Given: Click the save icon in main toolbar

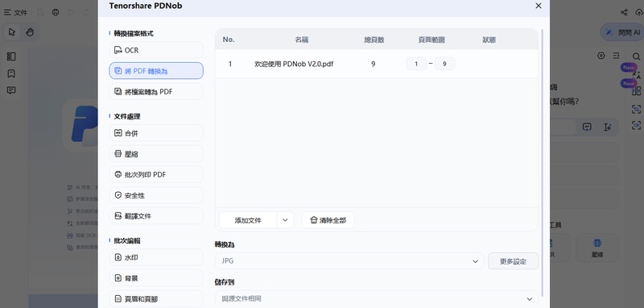Looking at the screenshot, I should pyautogui.click(x=40, y=12).
